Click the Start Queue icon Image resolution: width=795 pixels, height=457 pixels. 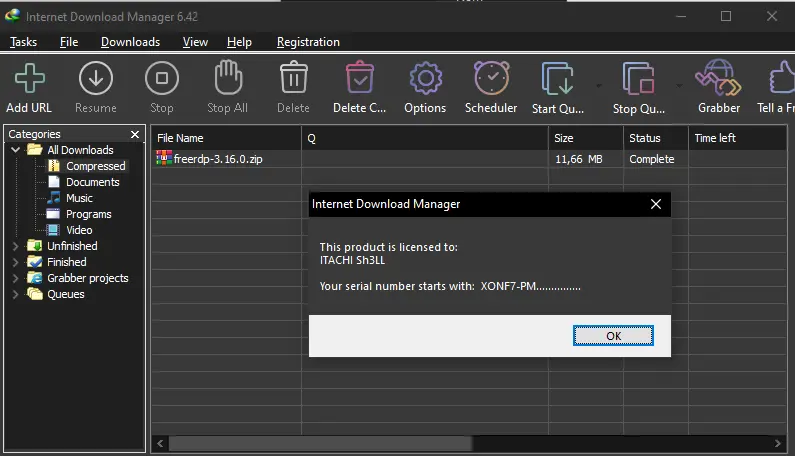pyautogui.click(x=557, y=79)
